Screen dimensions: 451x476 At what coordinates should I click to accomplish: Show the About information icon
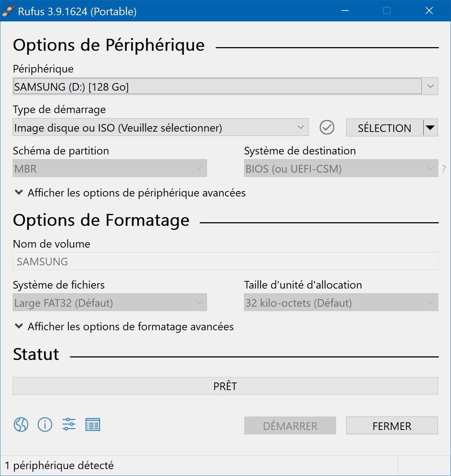coord(45,424)
